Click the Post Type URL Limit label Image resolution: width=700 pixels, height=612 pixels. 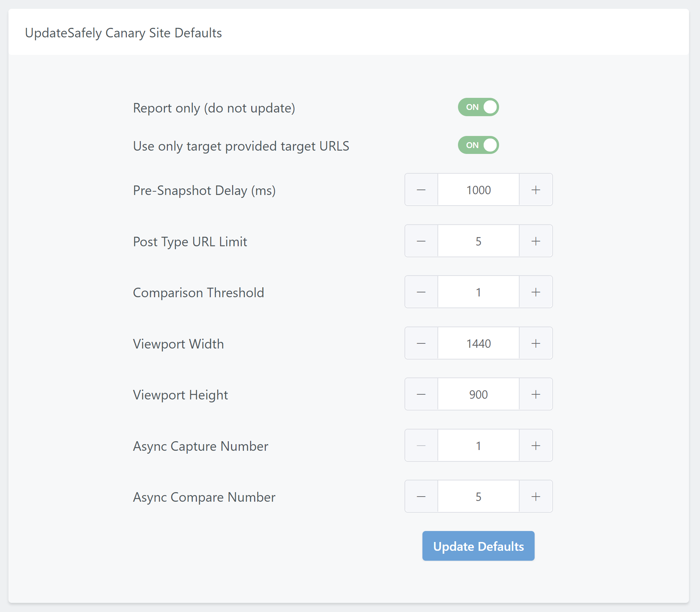click(x=190, y=242)
